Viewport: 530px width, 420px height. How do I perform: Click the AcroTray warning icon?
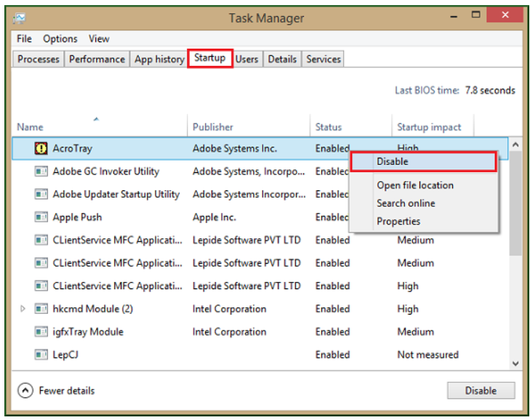click(x=41, y=148)
